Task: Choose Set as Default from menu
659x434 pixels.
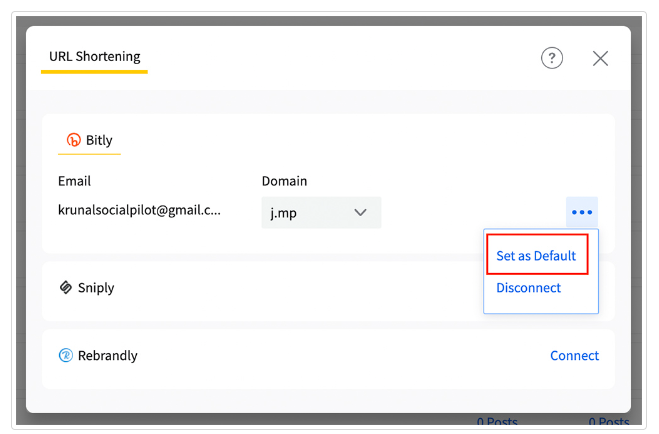Action: pos(536,256)
